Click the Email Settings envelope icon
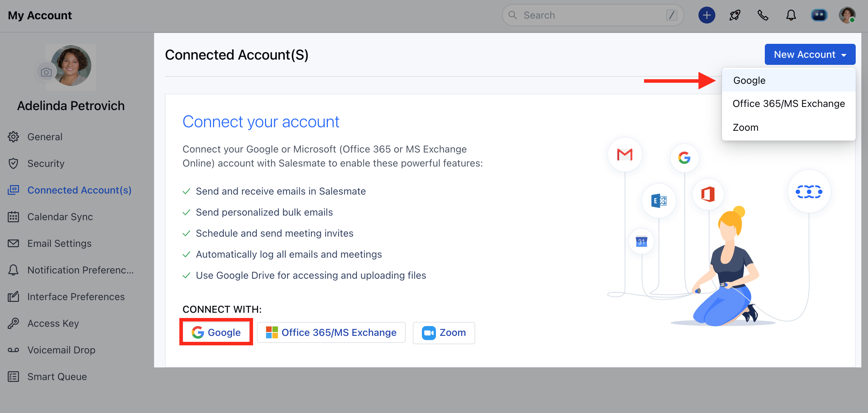The height and width of the screenshot is (413, 868). [x=13, y=243]
